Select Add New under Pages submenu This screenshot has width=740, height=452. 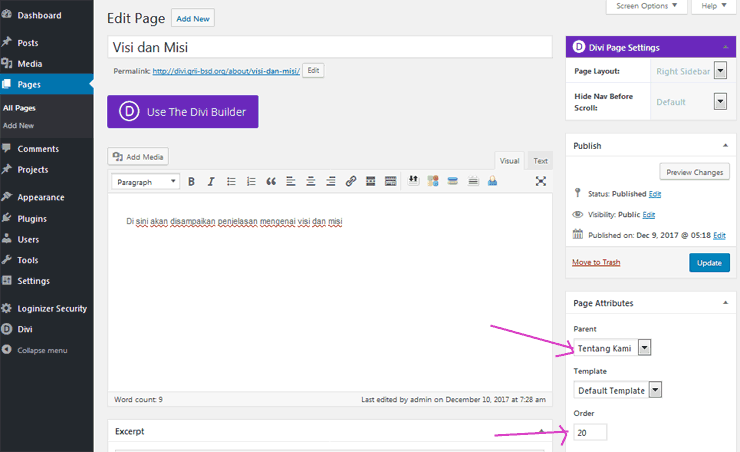18,126
